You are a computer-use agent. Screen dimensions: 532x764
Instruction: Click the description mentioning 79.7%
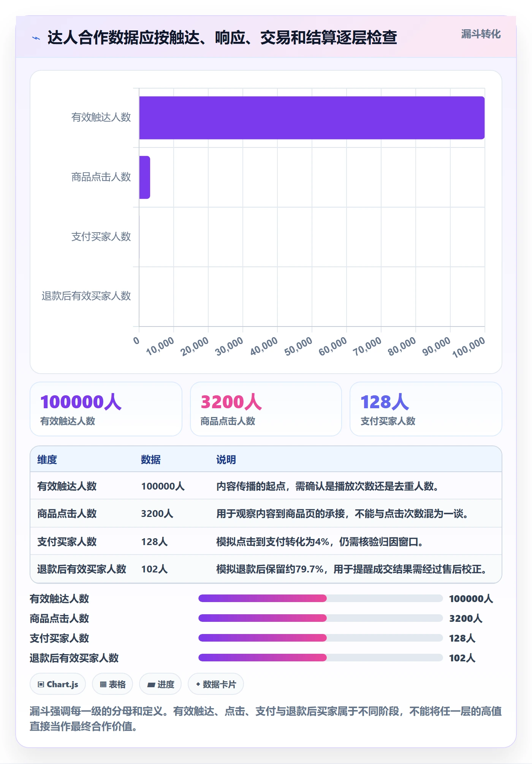coord(352,569)
